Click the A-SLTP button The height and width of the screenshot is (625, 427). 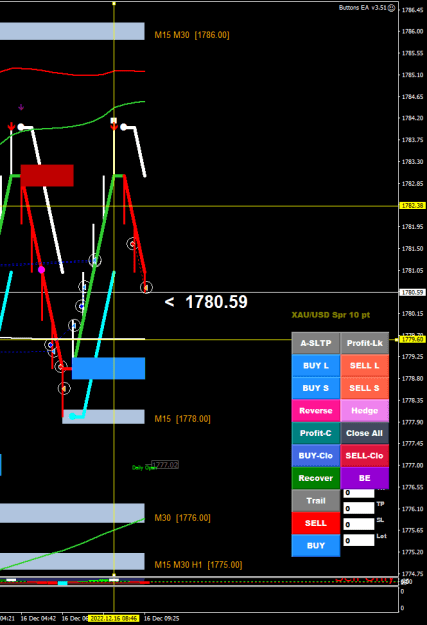click(316, 343)
